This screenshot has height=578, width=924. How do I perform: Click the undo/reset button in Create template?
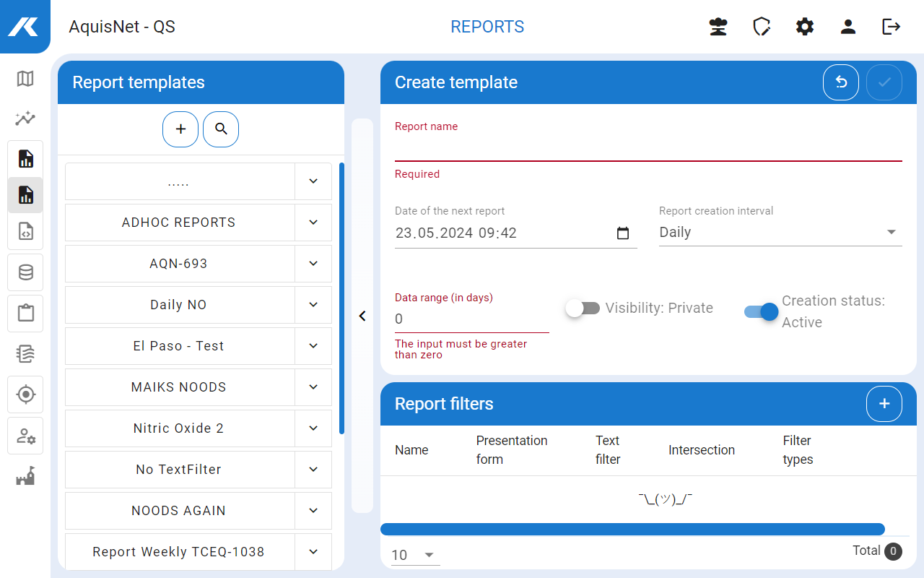(x=841, y=82)
